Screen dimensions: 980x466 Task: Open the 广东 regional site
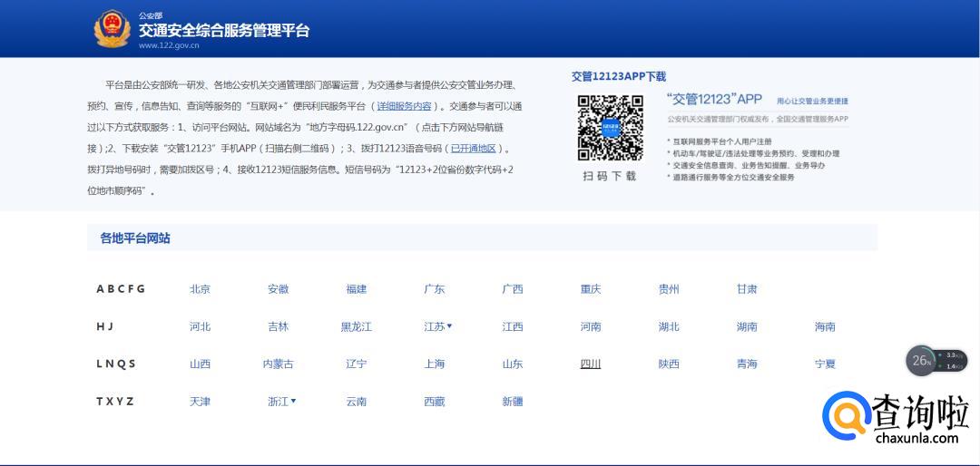[435, 289]
